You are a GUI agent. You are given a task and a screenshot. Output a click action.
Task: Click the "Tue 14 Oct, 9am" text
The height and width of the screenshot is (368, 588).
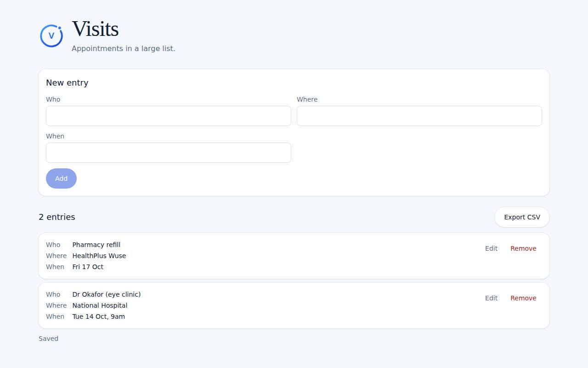99,316
